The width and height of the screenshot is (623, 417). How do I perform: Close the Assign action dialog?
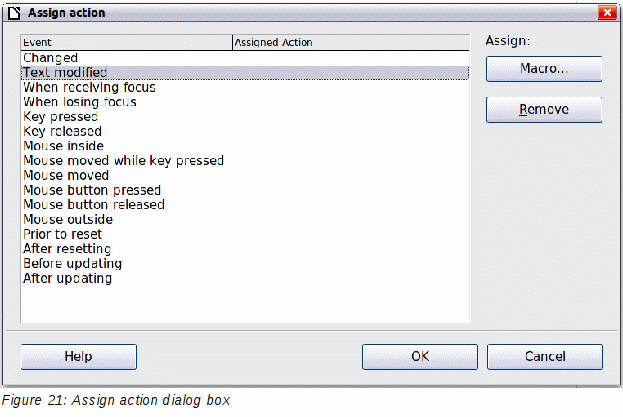[607, 13]
